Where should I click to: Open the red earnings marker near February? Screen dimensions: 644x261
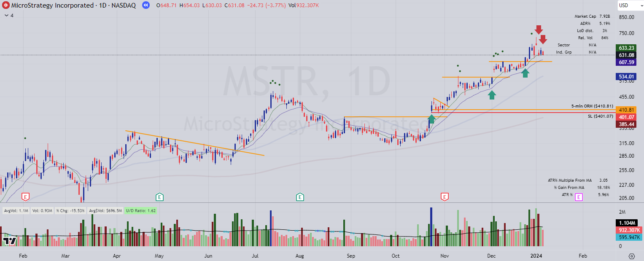click(26, 196)
